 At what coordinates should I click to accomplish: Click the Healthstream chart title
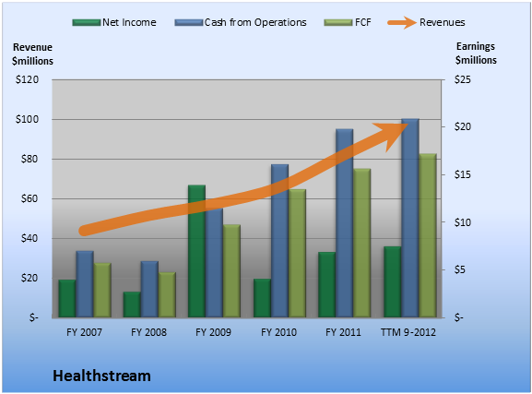[101, 376]
